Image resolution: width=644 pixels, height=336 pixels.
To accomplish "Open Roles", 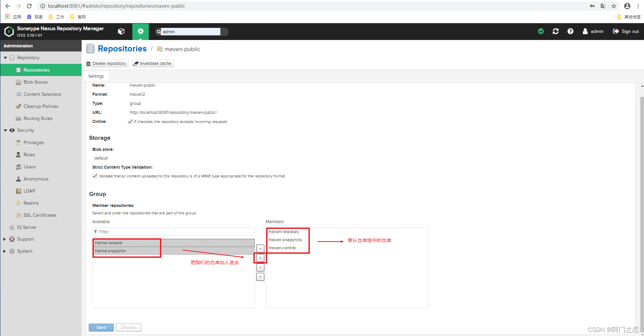I will (x=29, y=155).
